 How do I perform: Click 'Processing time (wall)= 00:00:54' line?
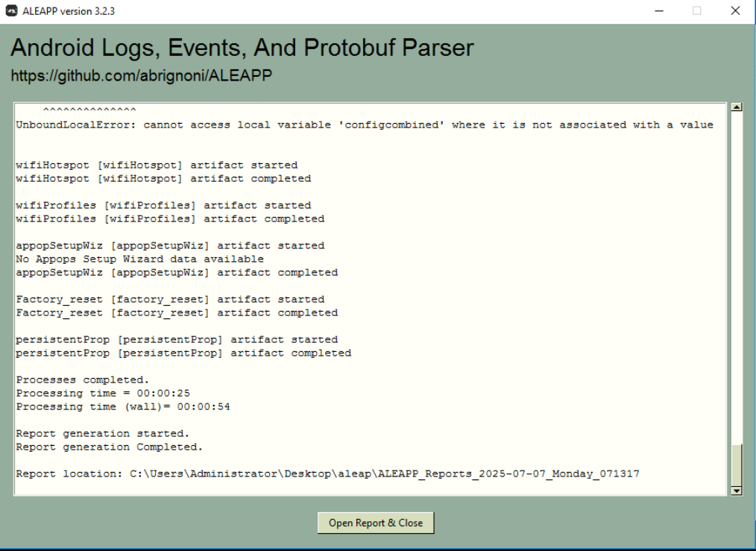123,407
